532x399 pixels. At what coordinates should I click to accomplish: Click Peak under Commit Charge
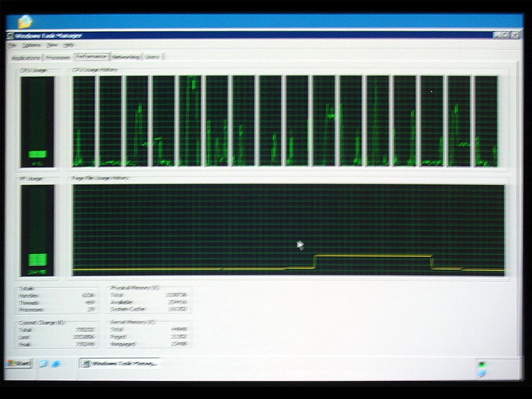(56, 344)
